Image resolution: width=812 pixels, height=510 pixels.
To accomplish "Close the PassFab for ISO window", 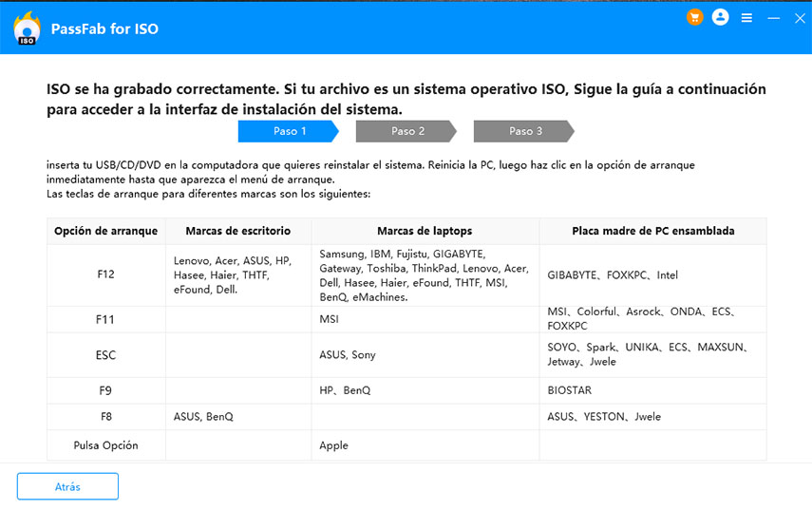I will pyautogui.click(x=800, y=18).
